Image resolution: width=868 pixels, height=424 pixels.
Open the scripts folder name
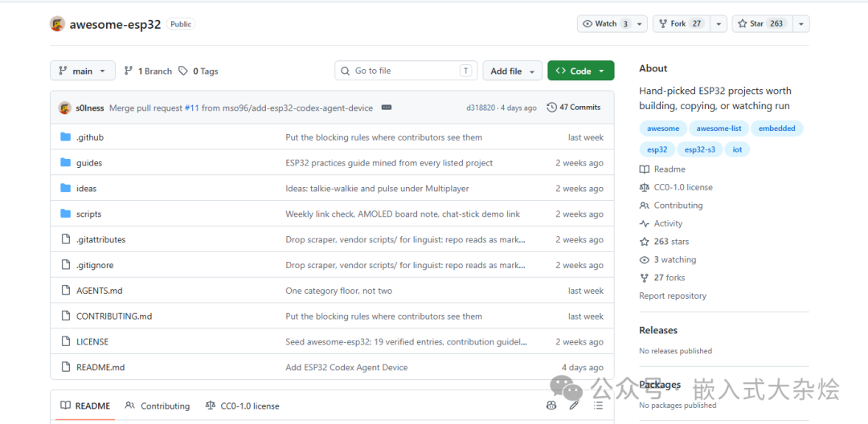(88, 214)
